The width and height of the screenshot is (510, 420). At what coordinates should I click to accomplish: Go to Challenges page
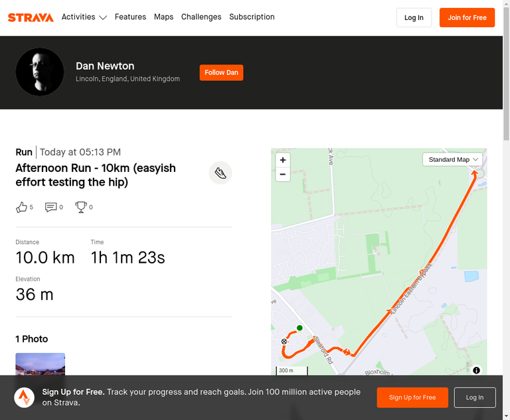pyautogui.click(x=201, y=17)
